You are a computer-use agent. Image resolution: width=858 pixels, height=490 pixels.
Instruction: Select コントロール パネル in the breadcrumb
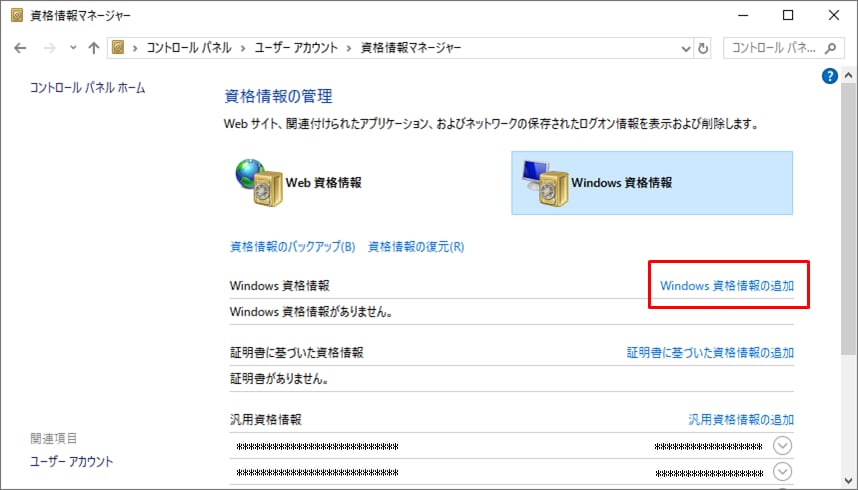(189, 48)
